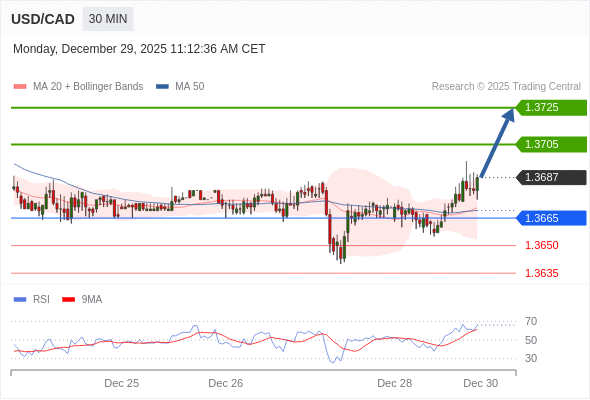Viewport: 590px width, 400px height.
Task: Click the MA 20 + Bollinger Bands label
Action: 88,87
